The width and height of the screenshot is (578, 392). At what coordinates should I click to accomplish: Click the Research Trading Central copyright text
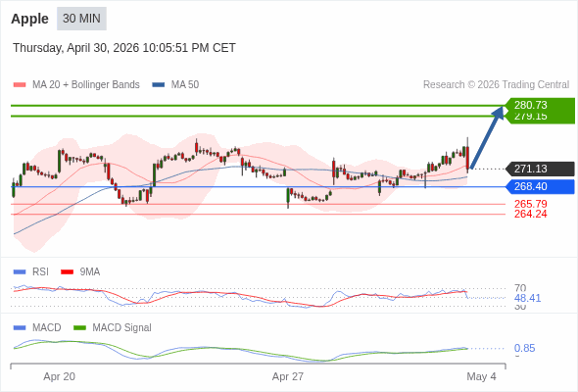[496, 85]
